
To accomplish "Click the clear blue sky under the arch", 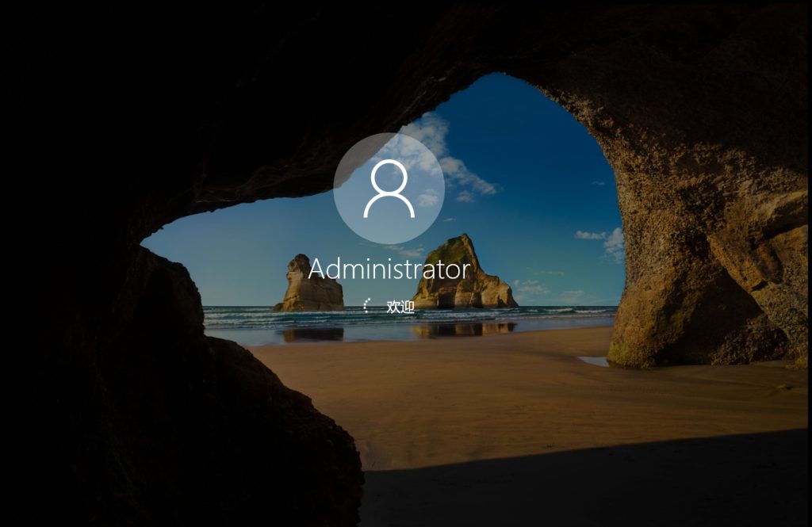I will 539,158.
